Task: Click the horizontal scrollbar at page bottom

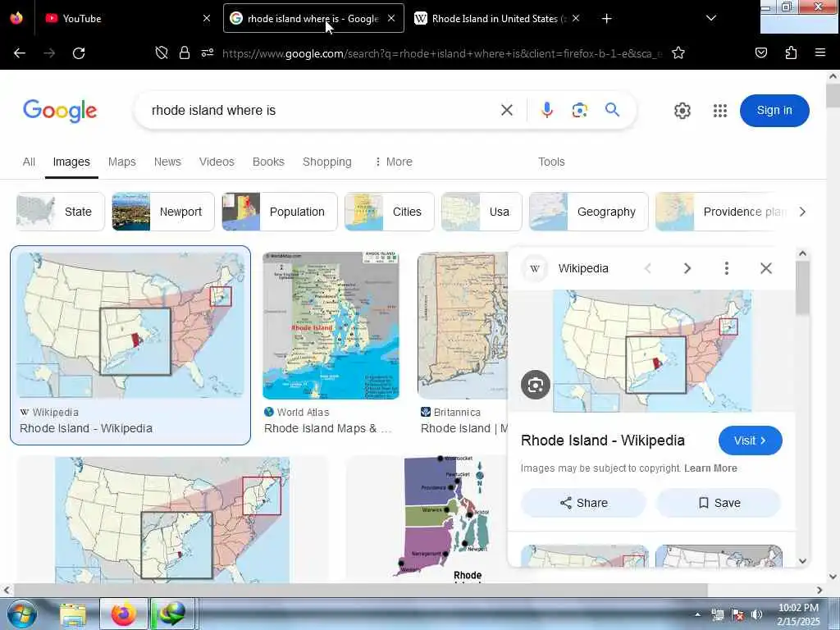Action: coord(359,590)
